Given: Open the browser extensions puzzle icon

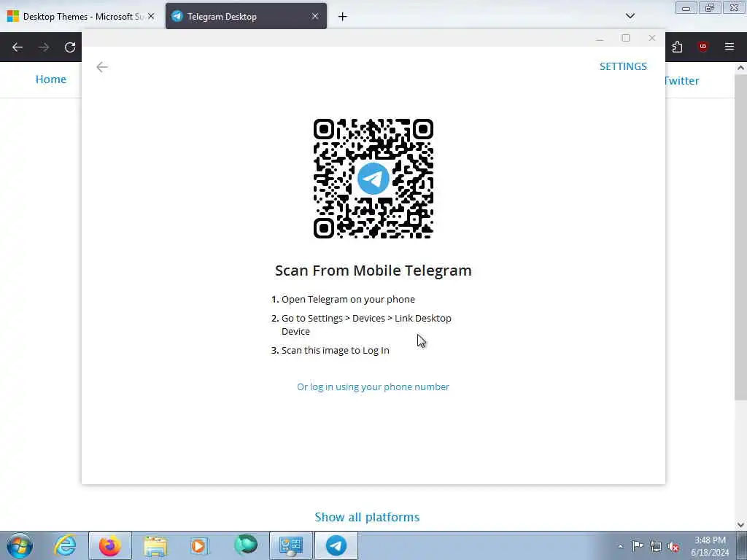Looking at the screenshot, I should tap(677, 47).
